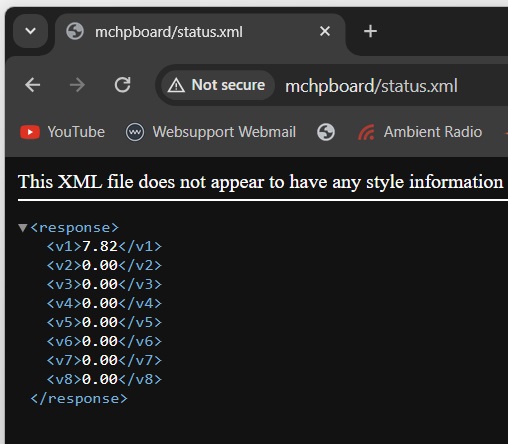Viewport: 508px width, 444px height.
Task: Focus the address bar URL text
Action: tap(371, 86)
